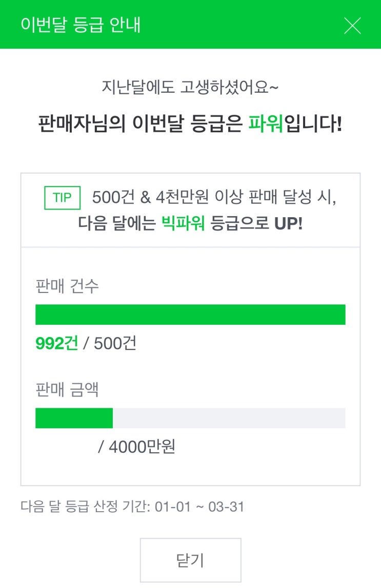Click the 500건 & 4천만원 이상 tip text

click(214, 198)
